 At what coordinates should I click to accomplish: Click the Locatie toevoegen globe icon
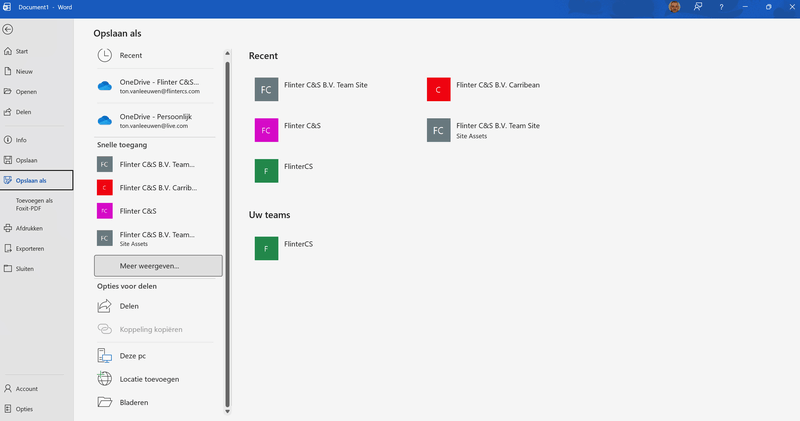click(x=105, y=379)
